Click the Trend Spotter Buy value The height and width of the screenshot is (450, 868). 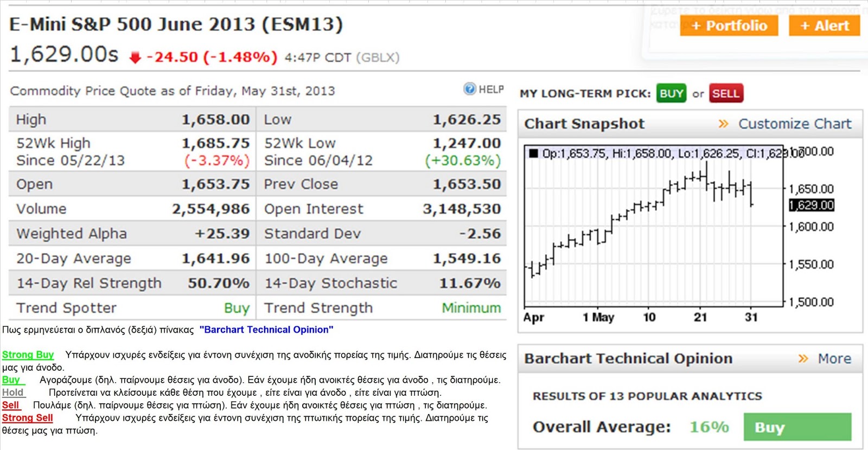(x=237, y=308)
